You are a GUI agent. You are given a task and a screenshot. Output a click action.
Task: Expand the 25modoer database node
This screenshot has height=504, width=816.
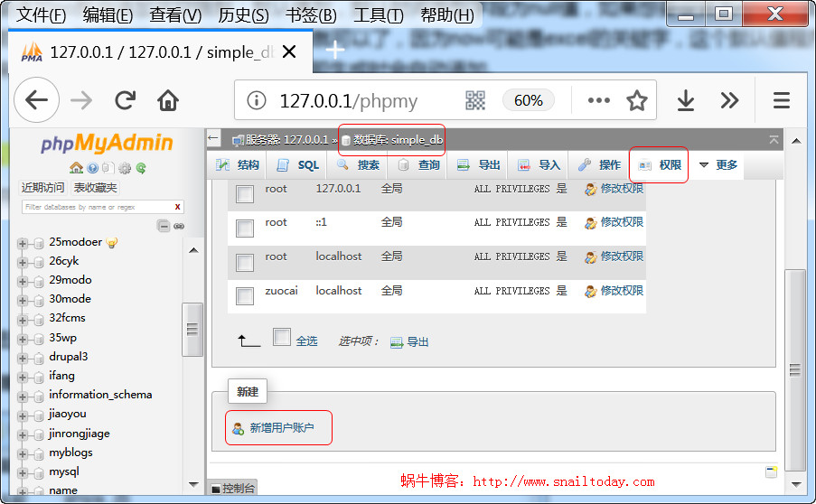coord(22,243)
